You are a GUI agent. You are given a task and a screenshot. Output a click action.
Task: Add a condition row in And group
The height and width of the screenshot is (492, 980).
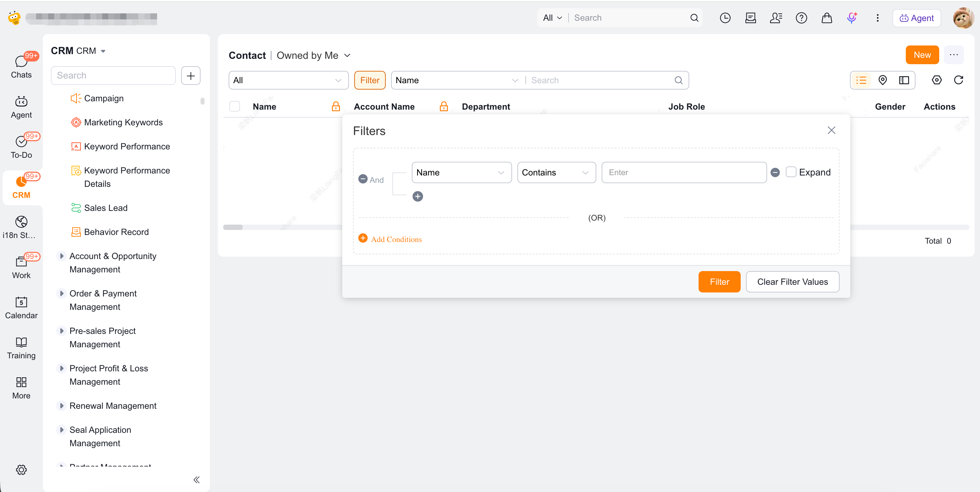(418, 196)
